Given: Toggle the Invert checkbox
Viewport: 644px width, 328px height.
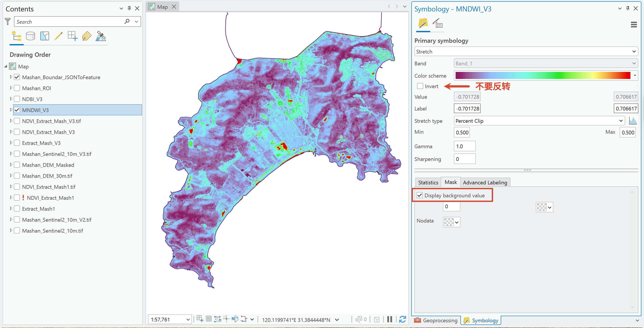Looking at the screenshot, I should tap(420, 86).
